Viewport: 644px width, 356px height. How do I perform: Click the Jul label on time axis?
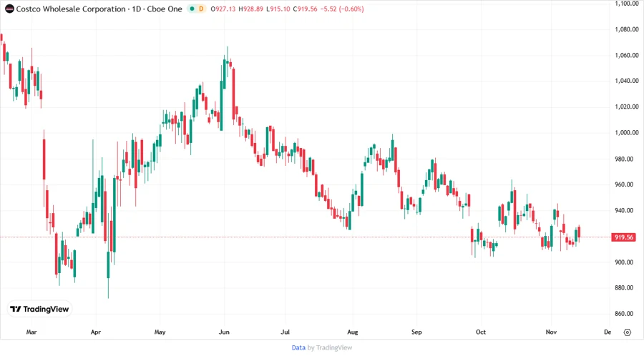[285, 332]
